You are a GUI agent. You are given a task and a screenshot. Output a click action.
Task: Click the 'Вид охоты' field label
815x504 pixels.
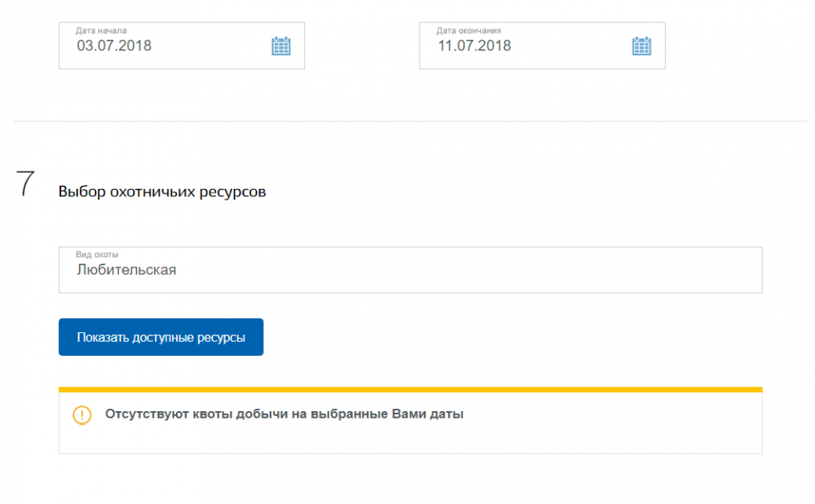point(97,255)
